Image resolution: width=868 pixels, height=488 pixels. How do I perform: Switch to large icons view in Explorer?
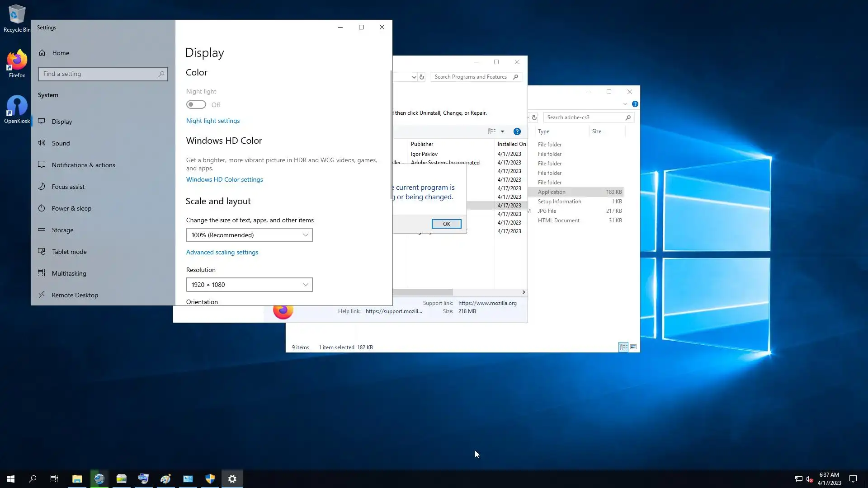coord(633,347)
